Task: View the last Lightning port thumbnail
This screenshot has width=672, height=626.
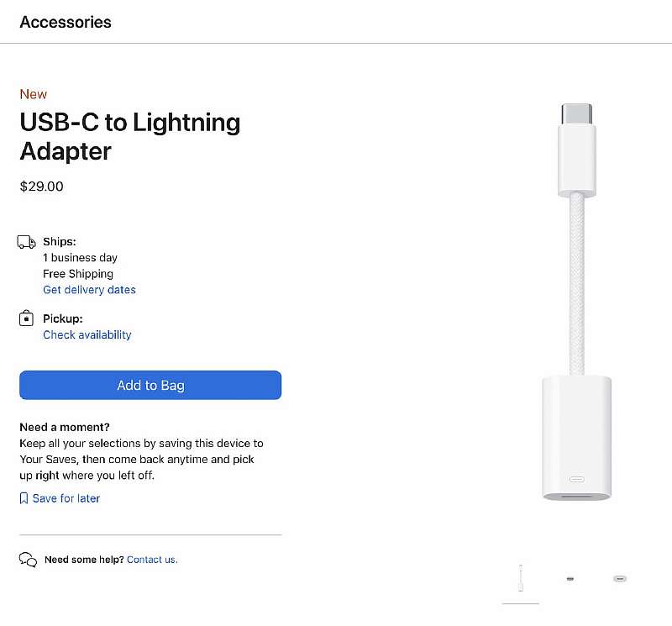Action: [620, 578]
